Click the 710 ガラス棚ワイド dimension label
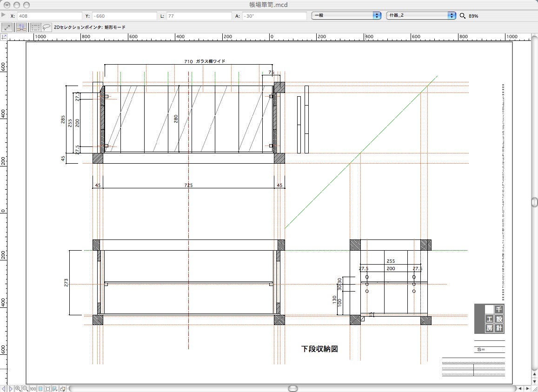The image size is (538, 392). [205, 61]
